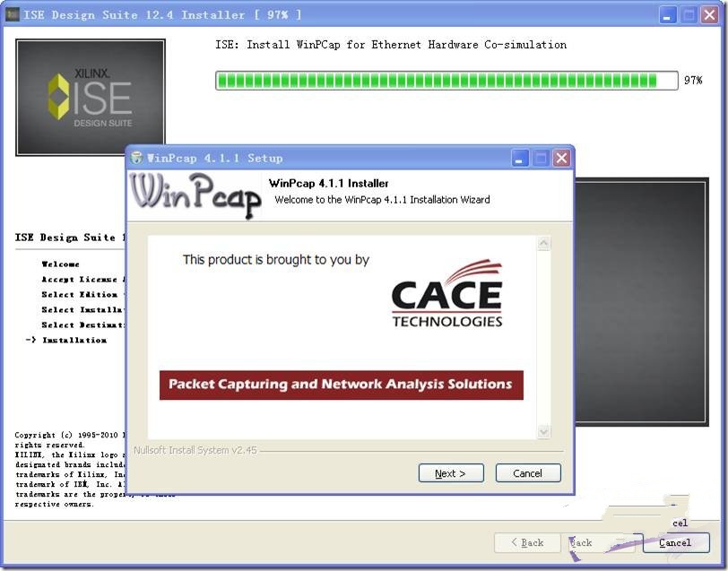728x571 pixels.
Task: Click 'Welcome to the WinPcap 4.1.1 Installation Wizard'
Action: tap(382, 200)
